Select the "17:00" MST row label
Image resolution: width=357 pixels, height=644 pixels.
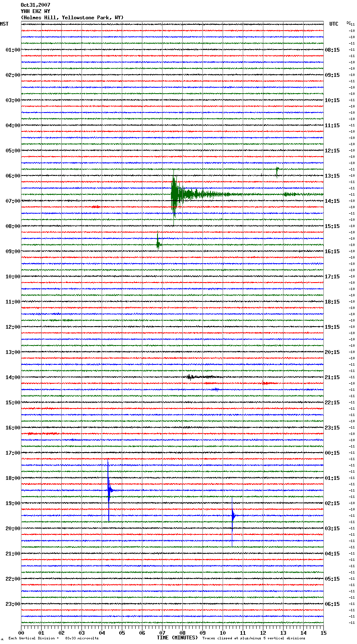[x=13, y=453]
